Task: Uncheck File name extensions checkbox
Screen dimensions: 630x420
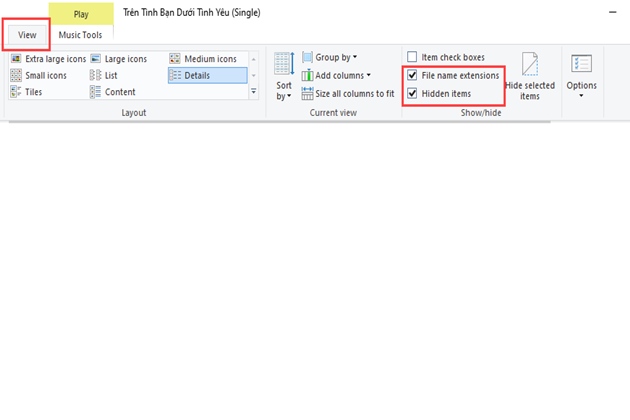Action: (x=413, y=75)
